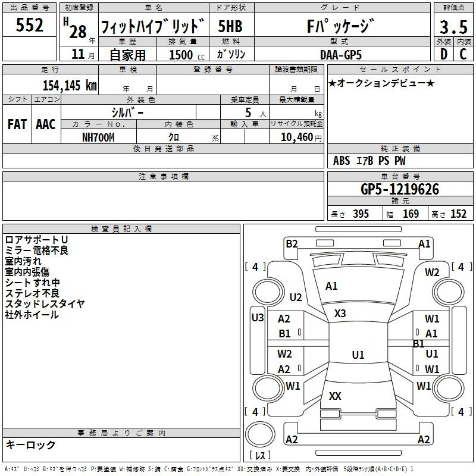Click the リサイクル預託金 header

click(x=296, y=124)
